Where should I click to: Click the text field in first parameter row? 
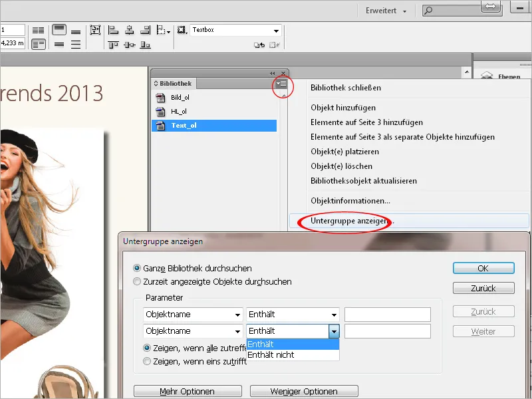[x=388, y=315]
